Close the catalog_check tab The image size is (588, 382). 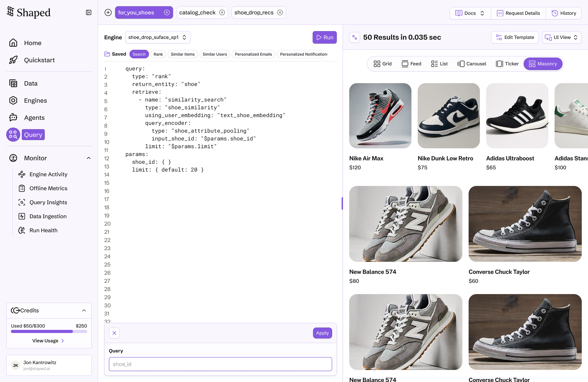pos(222,12)
